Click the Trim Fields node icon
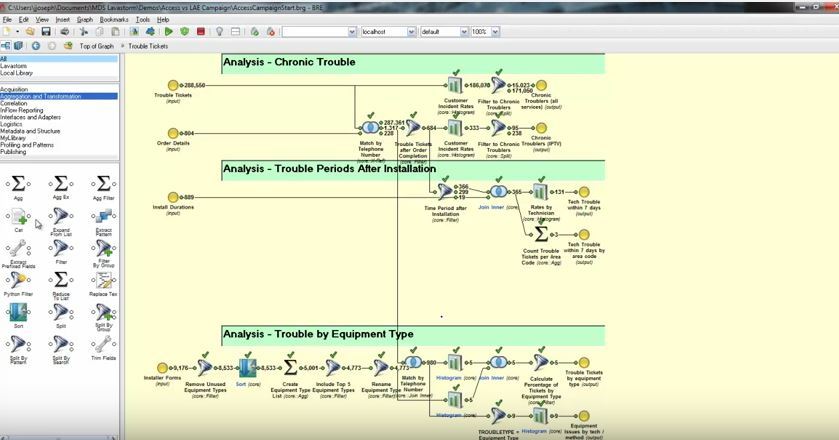Viewport: 839px width, 440px height. (103, 345)
